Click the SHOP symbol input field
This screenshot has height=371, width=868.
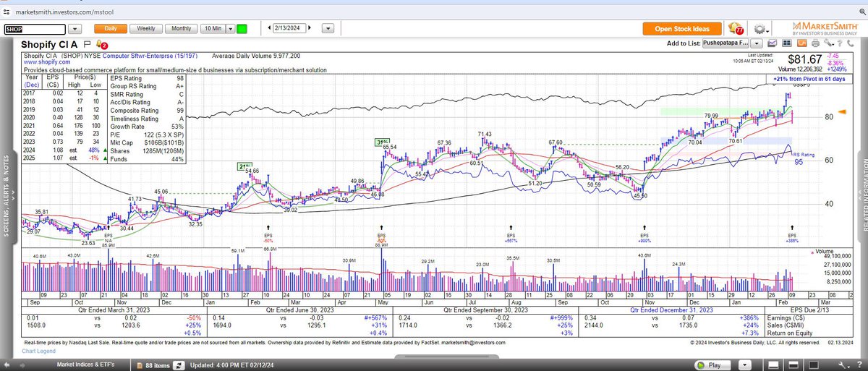click(x=35, y=29)
